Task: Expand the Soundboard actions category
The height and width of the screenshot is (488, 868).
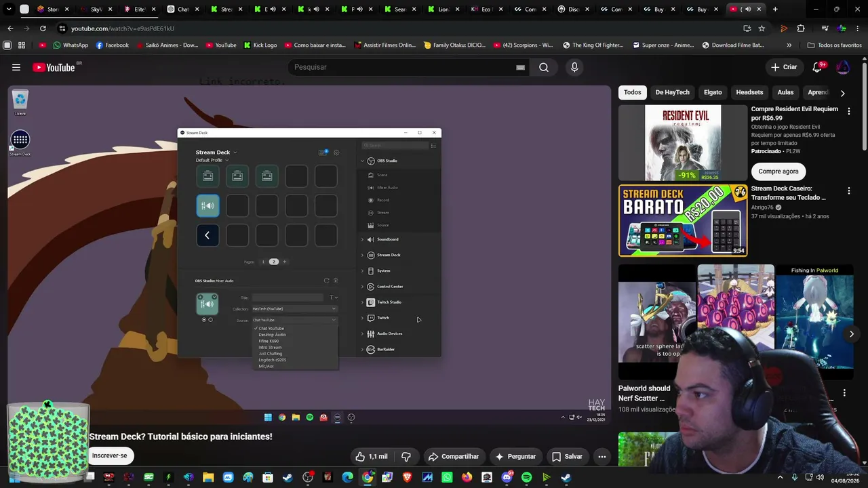Action: (362, 239)
